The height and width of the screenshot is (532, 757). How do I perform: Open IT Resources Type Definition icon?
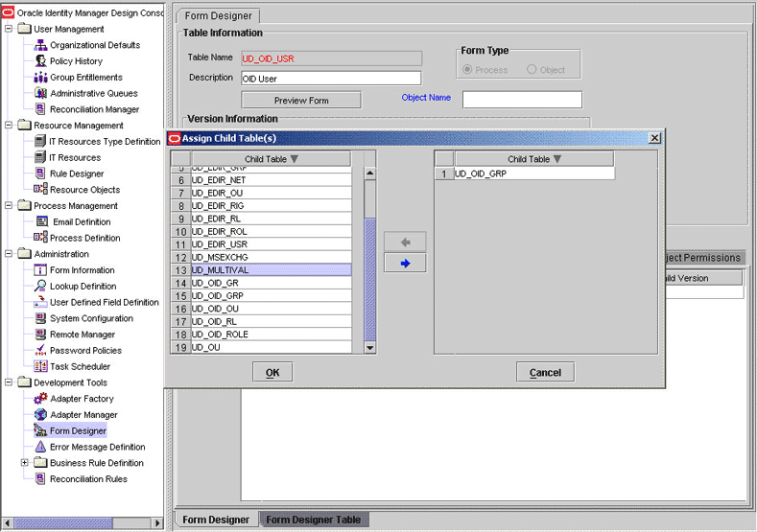point(40,141)
